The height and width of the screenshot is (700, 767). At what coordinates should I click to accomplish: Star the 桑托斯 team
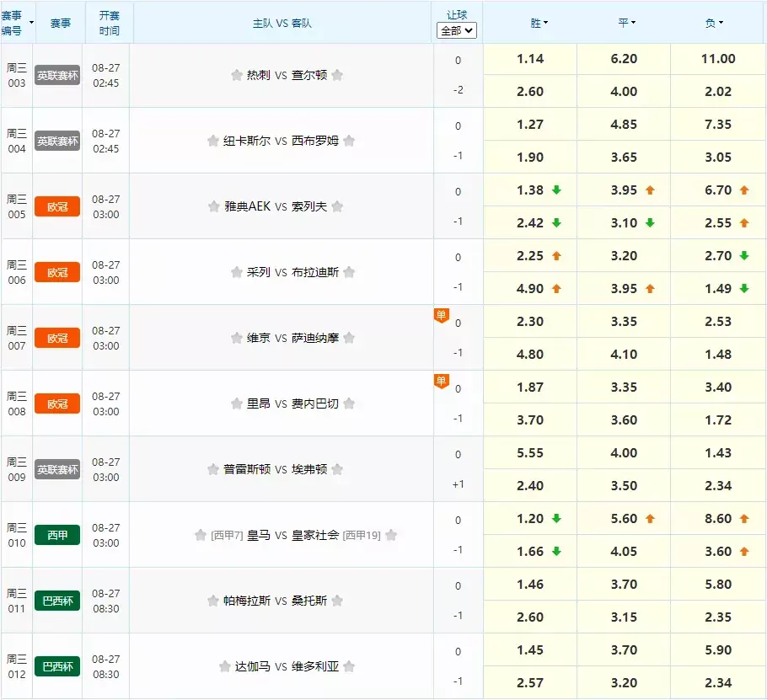(337, 601)
